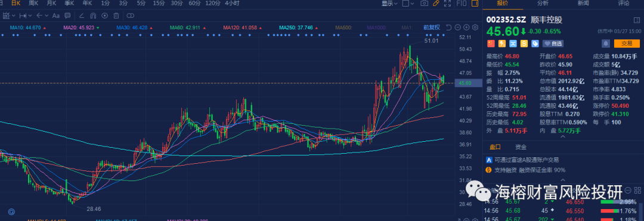Select the angle line drawing tool
Viewport: 644px width, 221px height.
(81, 15)
